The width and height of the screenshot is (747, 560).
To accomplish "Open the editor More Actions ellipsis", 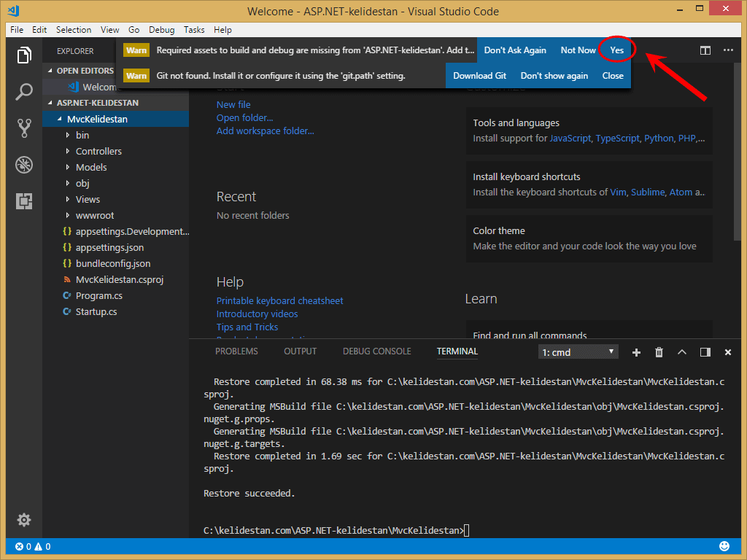I will (728, 50).
